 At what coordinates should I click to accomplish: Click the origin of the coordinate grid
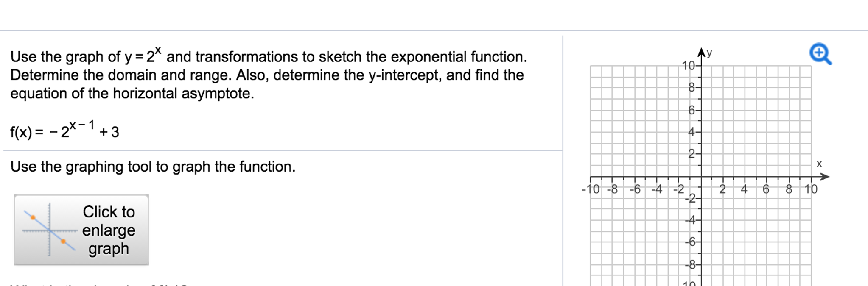click(x=702, y=176)
